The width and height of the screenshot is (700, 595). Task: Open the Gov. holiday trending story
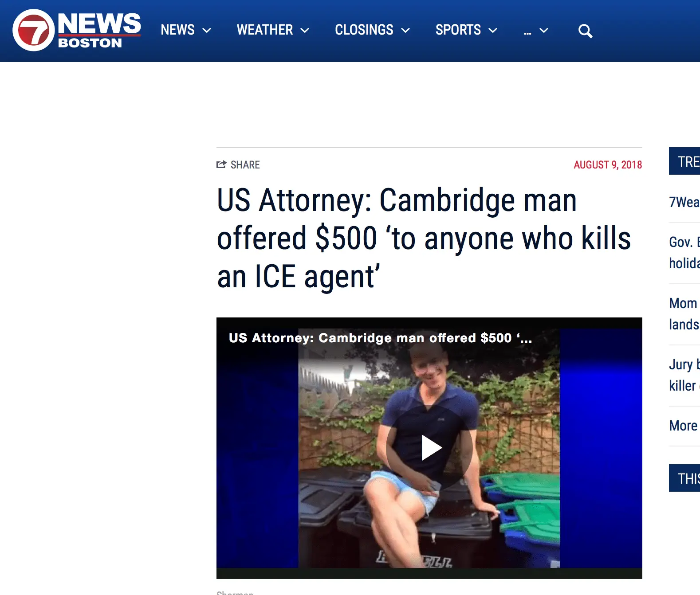[x=684, y=253]
